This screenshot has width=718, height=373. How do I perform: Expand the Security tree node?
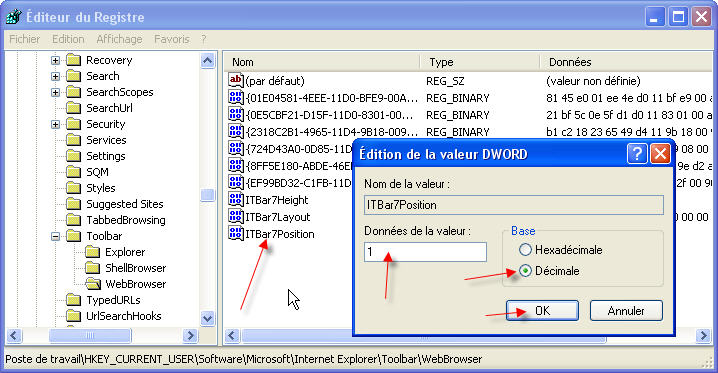click(55, 124)
